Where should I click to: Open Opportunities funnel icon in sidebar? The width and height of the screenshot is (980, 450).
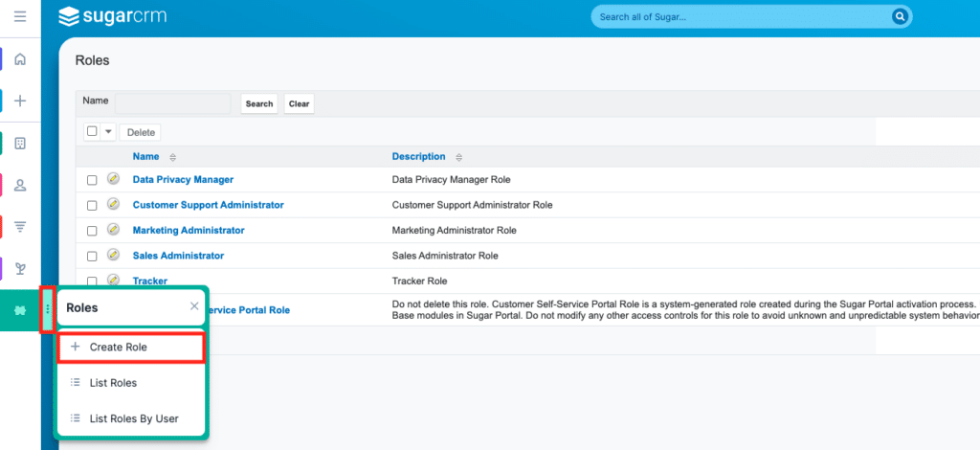click(20, 227)
